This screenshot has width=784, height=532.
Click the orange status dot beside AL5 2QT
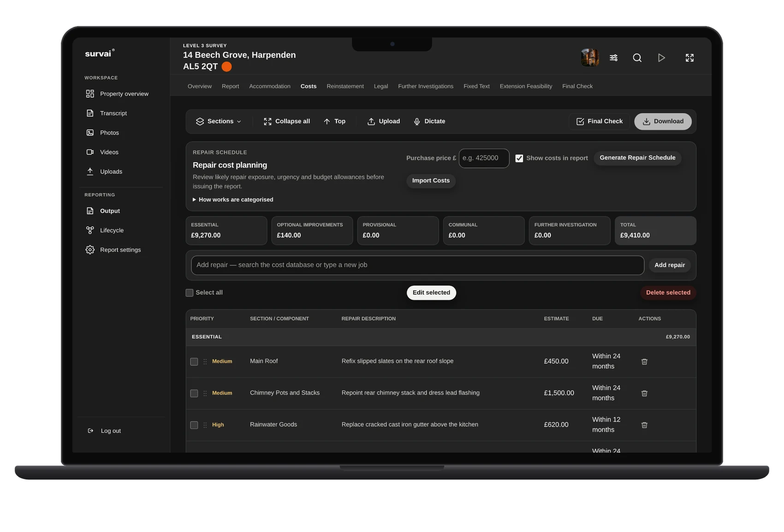226,66
